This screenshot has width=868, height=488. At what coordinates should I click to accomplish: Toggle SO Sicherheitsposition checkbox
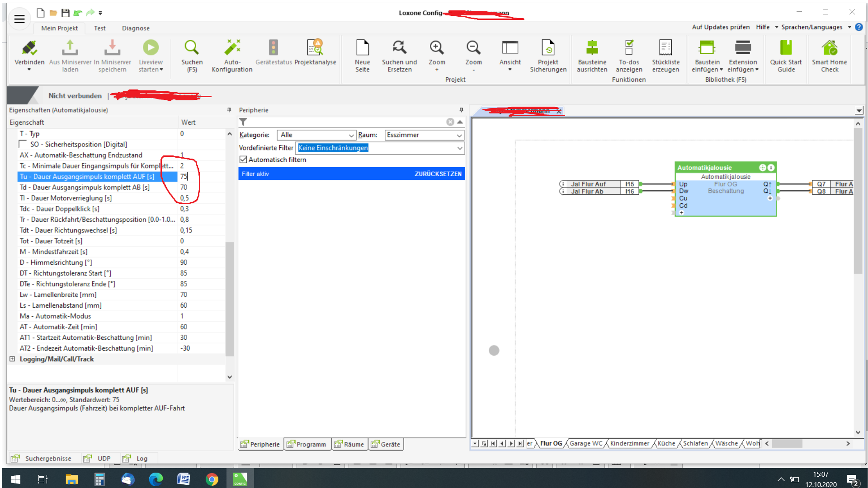(x=23, y=144)
